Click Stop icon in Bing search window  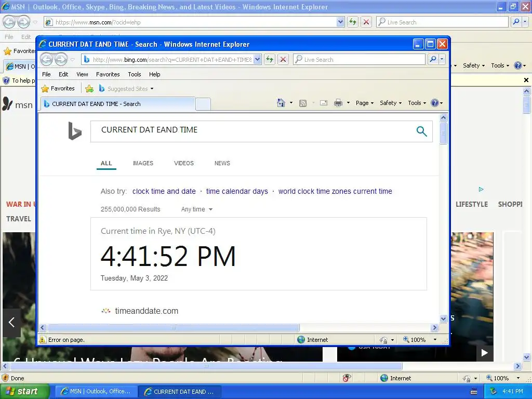(283, 59)
